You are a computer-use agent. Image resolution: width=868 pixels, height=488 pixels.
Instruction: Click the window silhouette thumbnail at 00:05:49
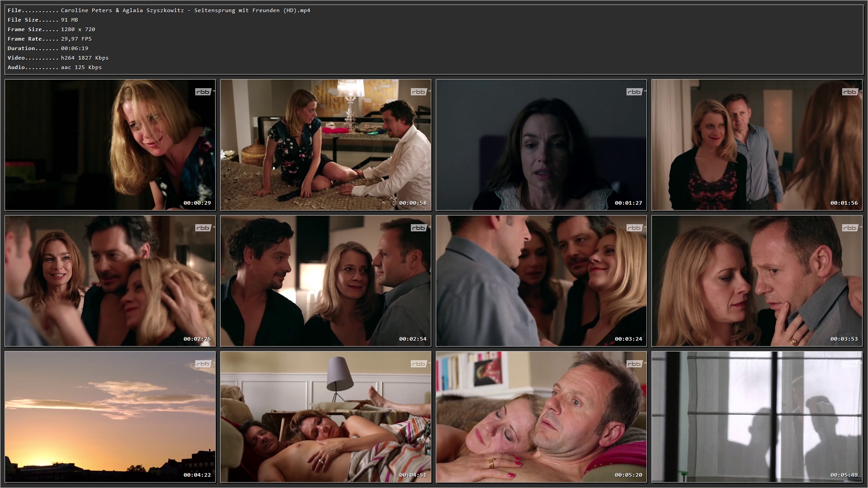coord(757,417)
